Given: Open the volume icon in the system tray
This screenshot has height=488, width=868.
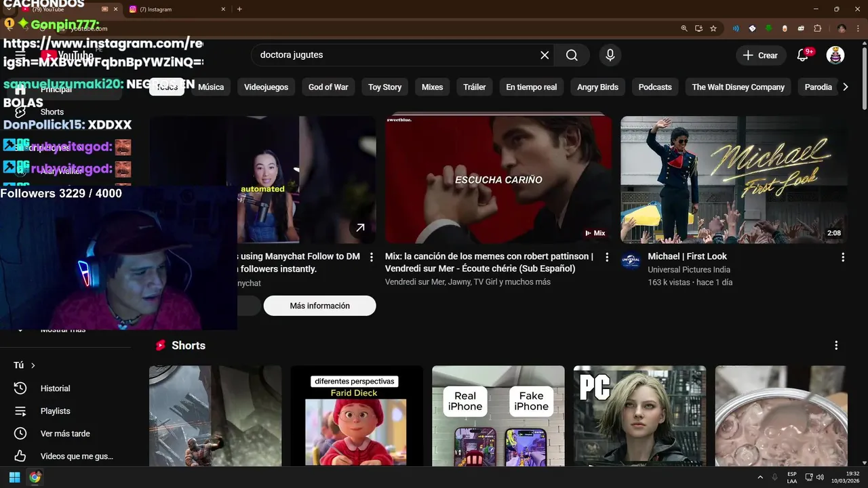Looking at the screenshot, I should point(821,477).
